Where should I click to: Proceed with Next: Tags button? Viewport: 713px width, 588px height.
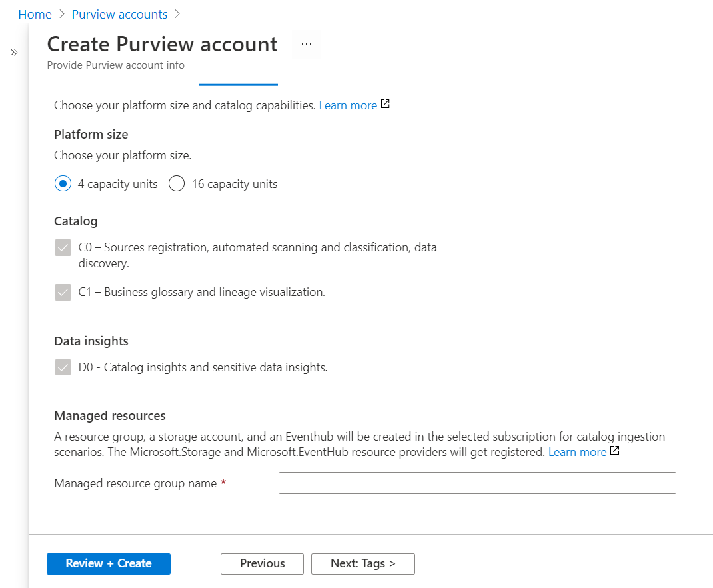(362, 563)
